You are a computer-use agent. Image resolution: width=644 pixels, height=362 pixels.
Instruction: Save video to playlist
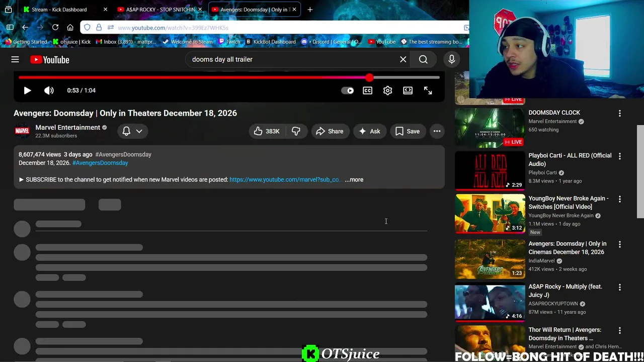pos(408,131)
